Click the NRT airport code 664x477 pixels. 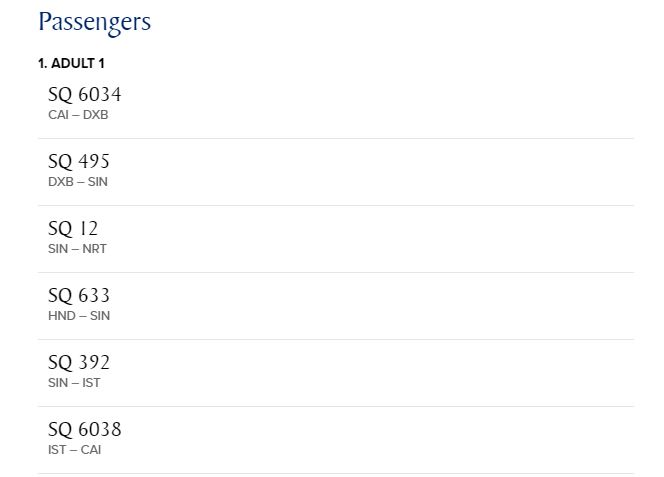(x=94, y=249)
